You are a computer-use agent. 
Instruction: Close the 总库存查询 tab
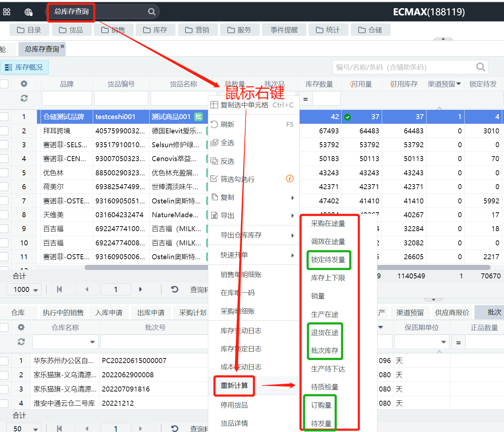[63, 46]
